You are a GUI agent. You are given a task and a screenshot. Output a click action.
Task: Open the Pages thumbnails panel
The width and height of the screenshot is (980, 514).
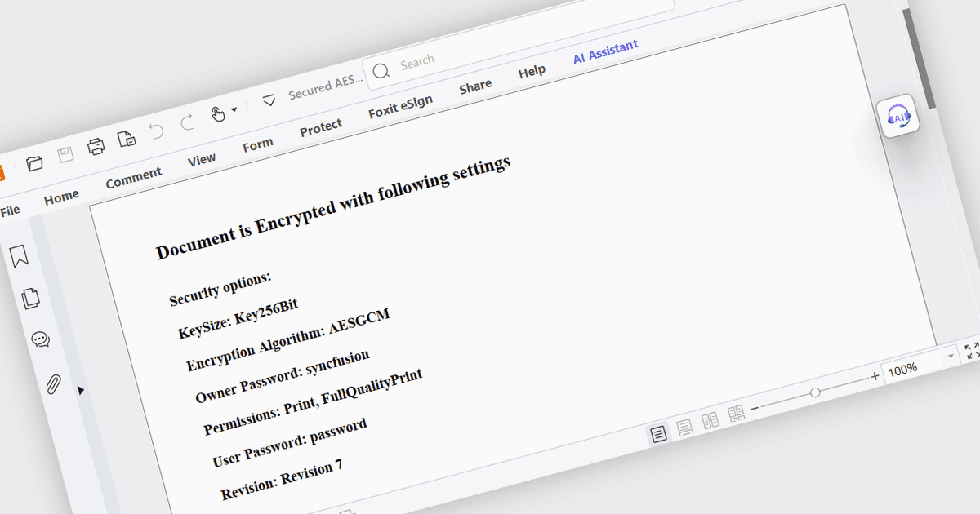(31, 298)
